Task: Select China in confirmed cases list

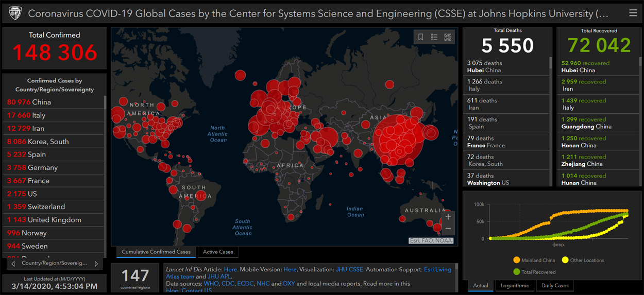Action: pyautogui.click(x=53, y=102)
